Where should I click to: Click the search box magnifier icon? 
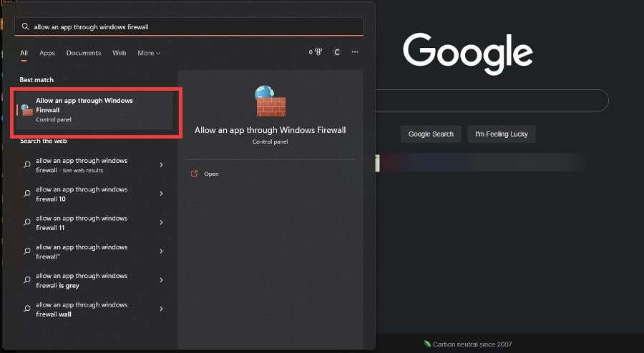pyautogui.click(x=25, y=26)
